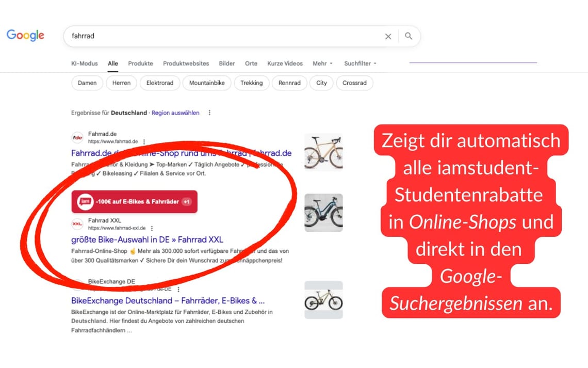The image size is (588, 368).
Task: Expand the Mehr search options dropdown
Action: [x=322, y=63]
